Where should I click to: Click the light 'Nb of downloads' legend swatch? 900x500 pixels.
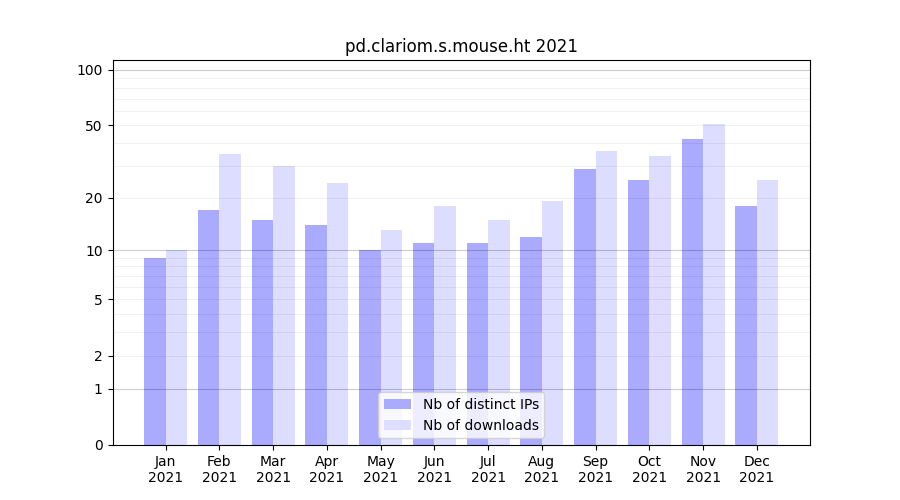coord(397,425)
